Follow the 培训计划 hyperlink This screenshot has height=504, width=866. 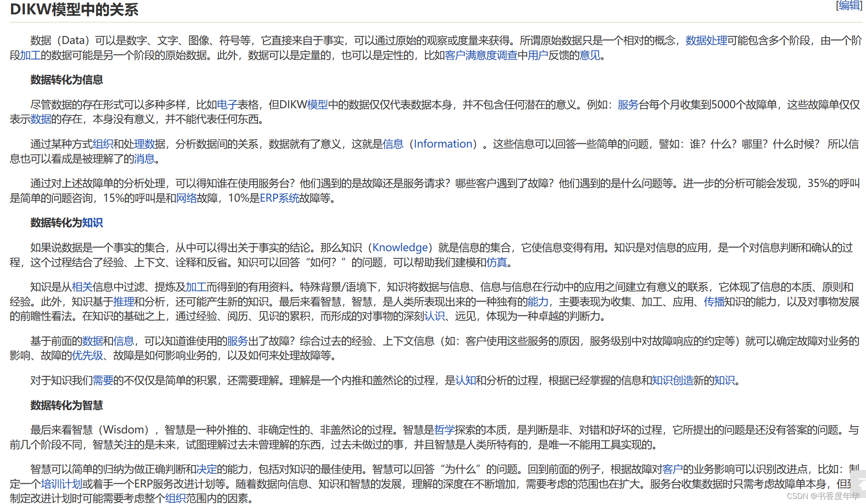coord(62,483)
